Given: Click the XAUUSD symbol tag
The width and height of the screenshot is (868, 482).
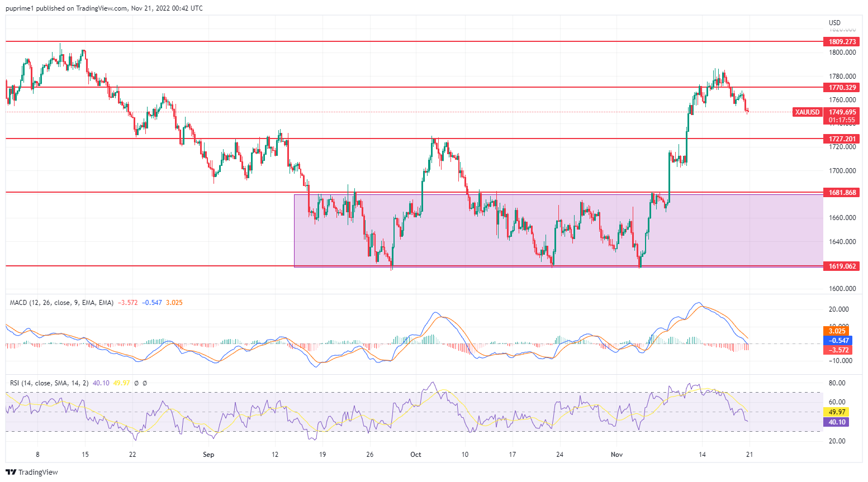Looking at the screenshot, I should click(807, 112).
